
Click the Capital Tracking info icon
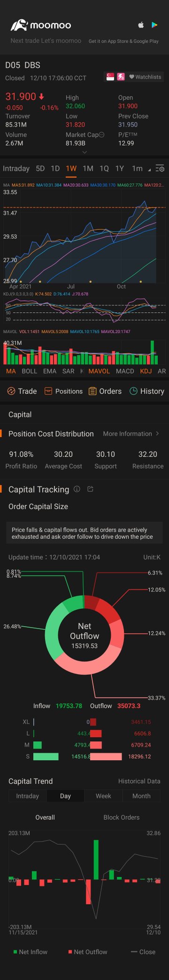pos(77,489)
